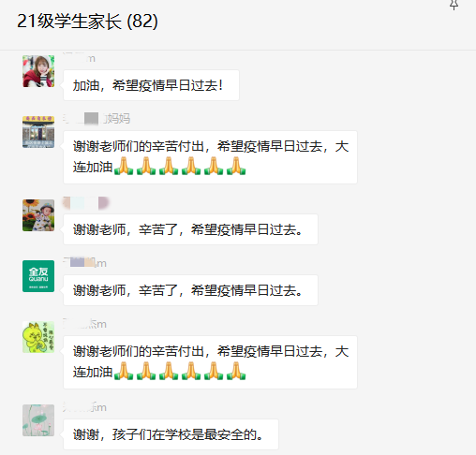The width and height of the screenshot is (476, 455).
Task: Click sender name above 加油 message
Action: [x=79, y=58]
